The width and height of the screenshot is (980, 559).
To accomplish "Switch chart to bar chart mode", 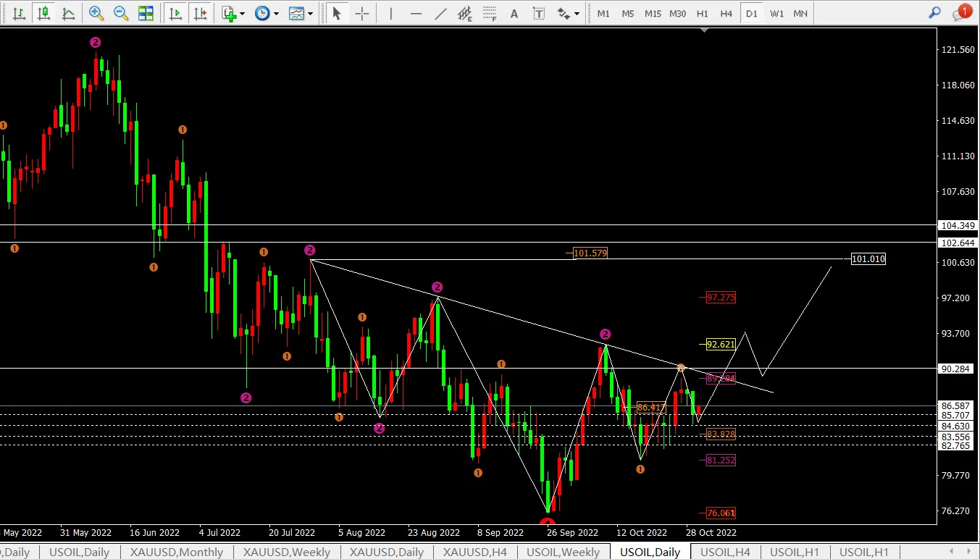I will coord(19,13).
